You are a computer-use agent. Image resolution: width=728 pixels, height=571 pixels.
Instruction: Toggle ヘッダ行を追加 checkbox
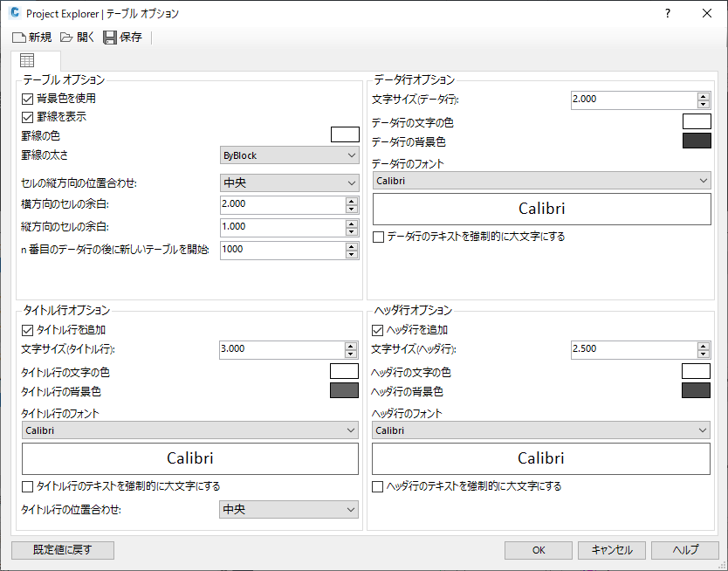tap(378, 330)
